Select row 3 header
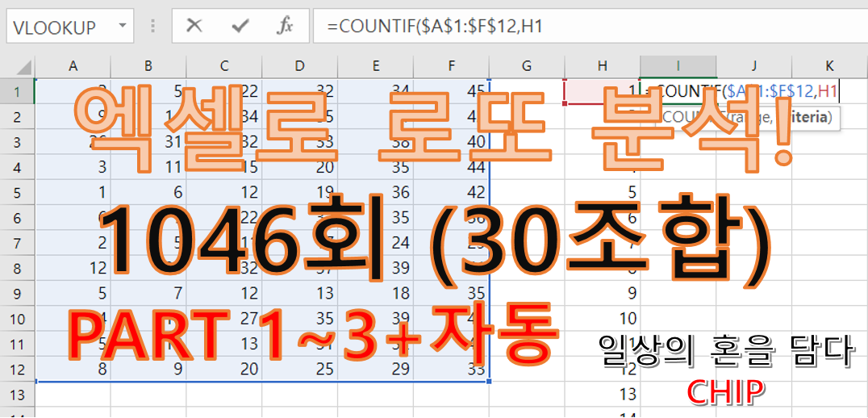This screenshot has height=418, width=868. 17,142
